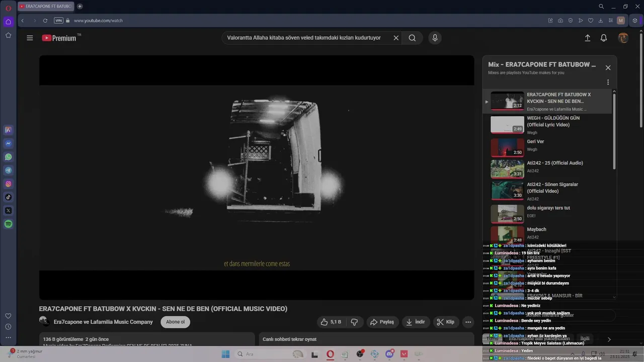Clear the YouTube search query
644x362 pixels.
[x=396, y=38]
